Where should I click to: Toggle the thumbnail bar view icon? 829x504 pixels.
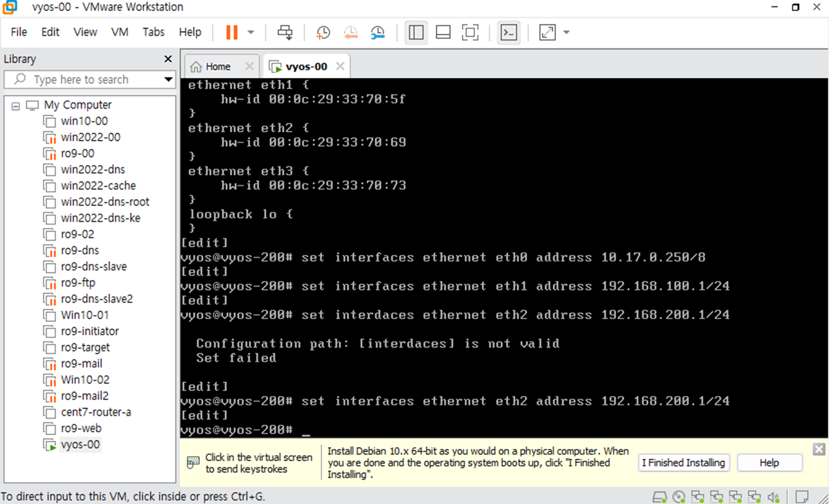[x=444, y=32]
